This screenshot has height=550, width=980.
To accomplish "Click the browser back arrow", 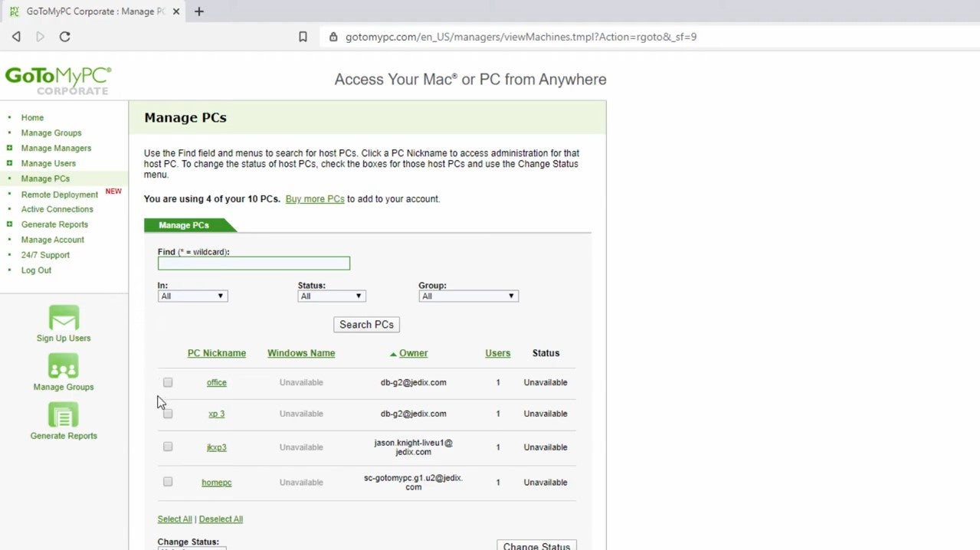I will point(16,37).
